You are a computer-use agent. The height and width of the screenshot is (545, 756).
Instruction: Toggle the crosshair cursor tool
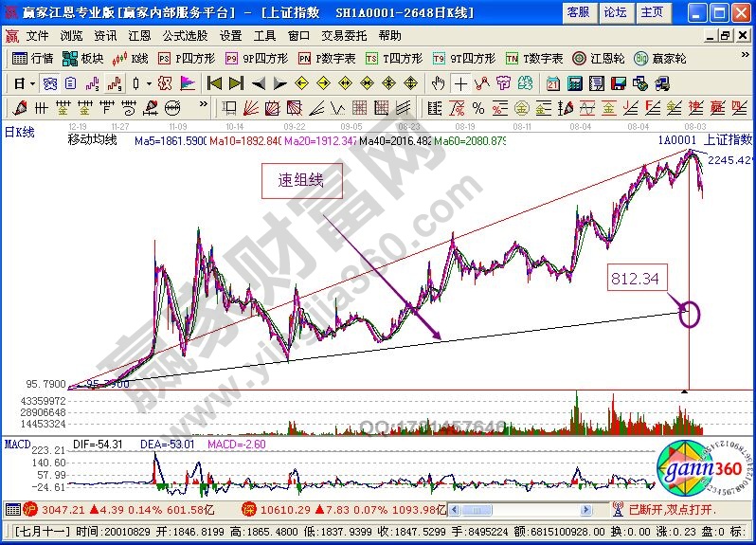point(459,83)
